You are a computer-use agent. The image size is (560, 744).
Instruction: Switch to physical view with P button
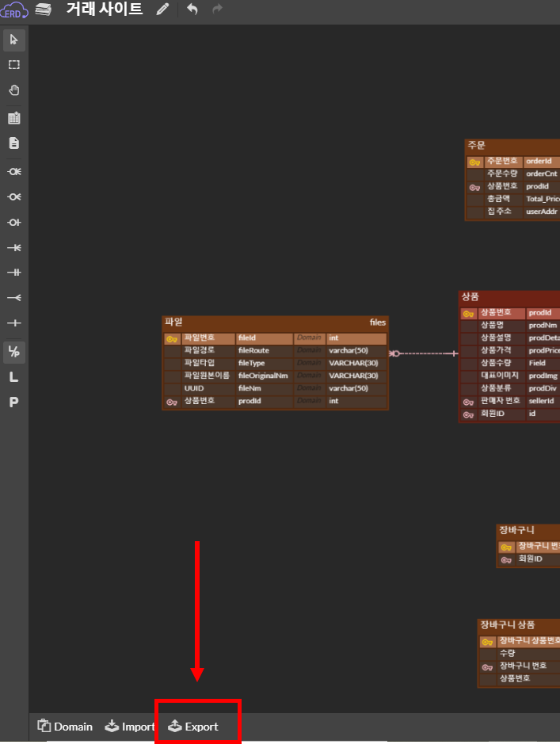[x=13, y=403]
